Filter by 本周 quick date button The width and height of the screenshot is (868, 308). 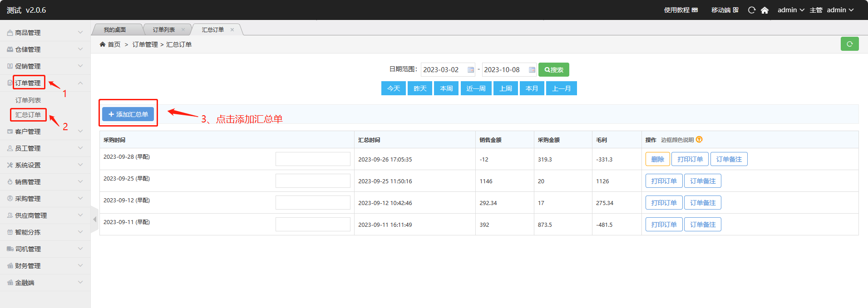(446, 88)
